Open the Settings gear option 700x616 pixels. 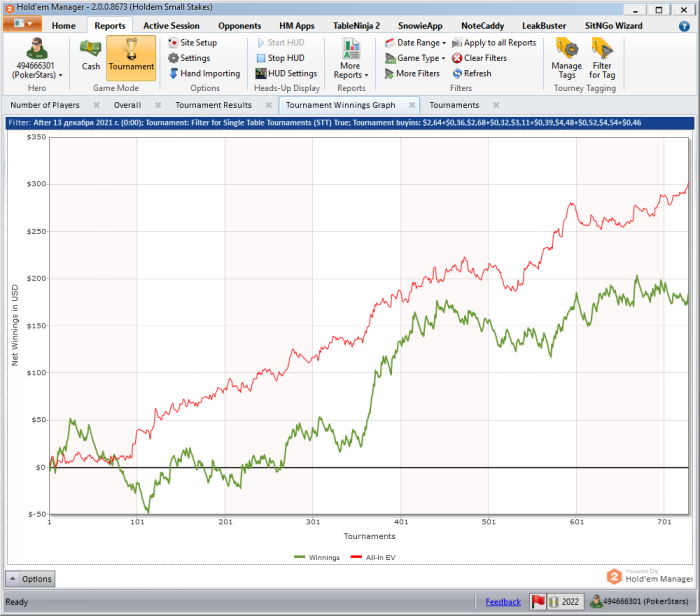(x=189, y=58)
